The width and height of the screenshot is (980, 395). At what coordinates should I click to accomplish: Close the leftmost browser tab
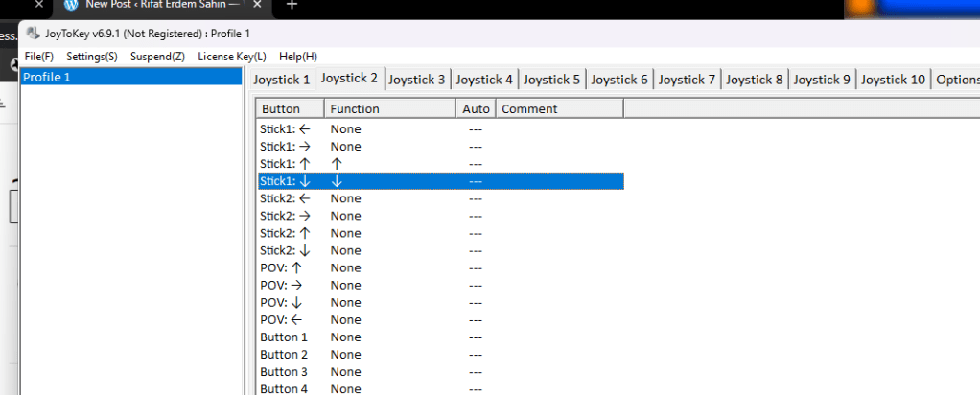point(38,4)
